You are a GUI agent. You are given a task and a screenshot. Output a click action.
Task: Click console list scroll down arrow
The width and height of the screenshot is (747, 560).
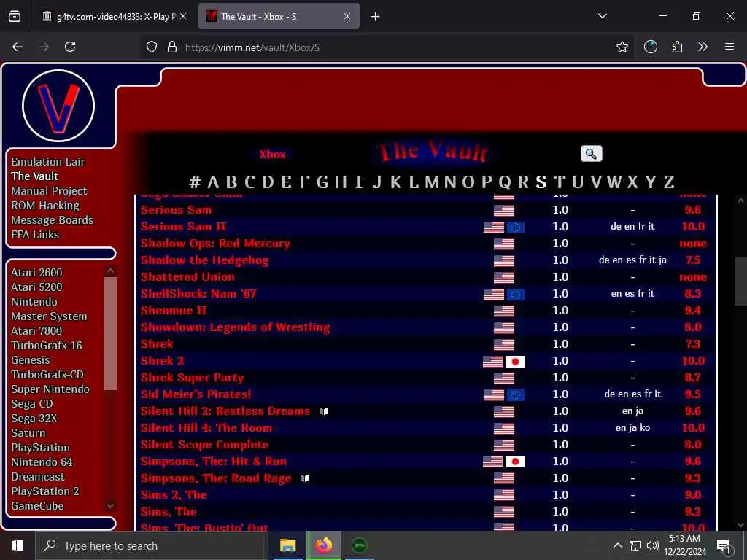coord(111,506)
